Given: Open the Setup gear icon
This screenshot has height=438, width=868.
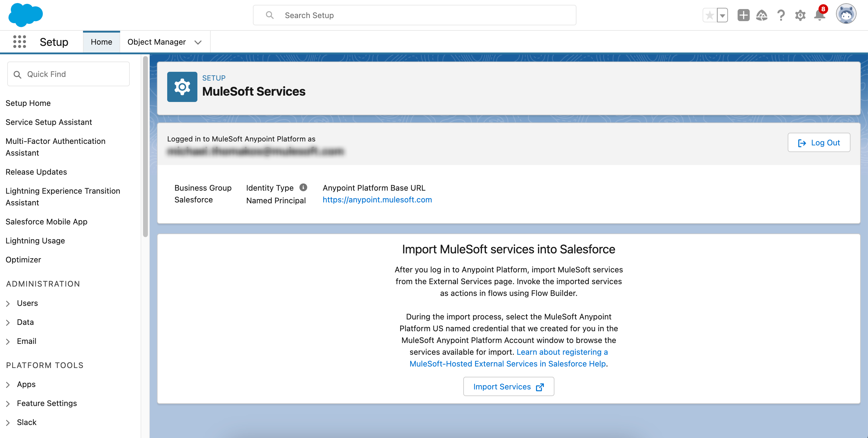Looking at the screenshot, I should [x=800, y=15].
